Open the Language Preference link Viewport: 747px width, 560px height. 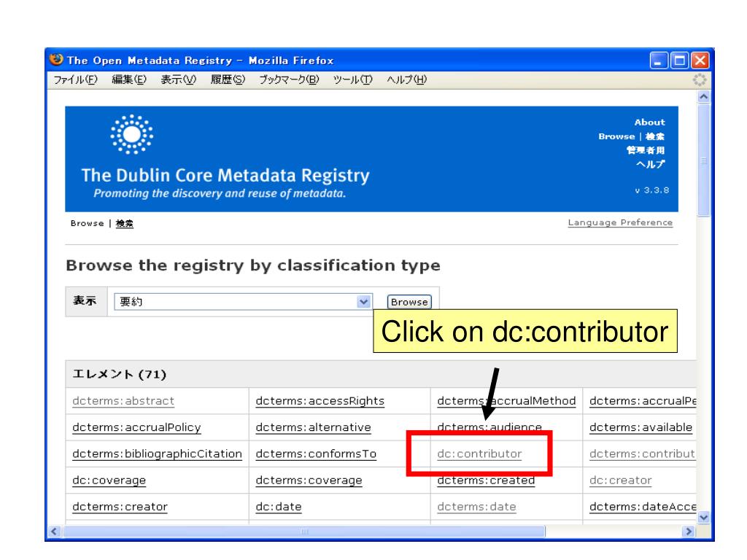620,222
